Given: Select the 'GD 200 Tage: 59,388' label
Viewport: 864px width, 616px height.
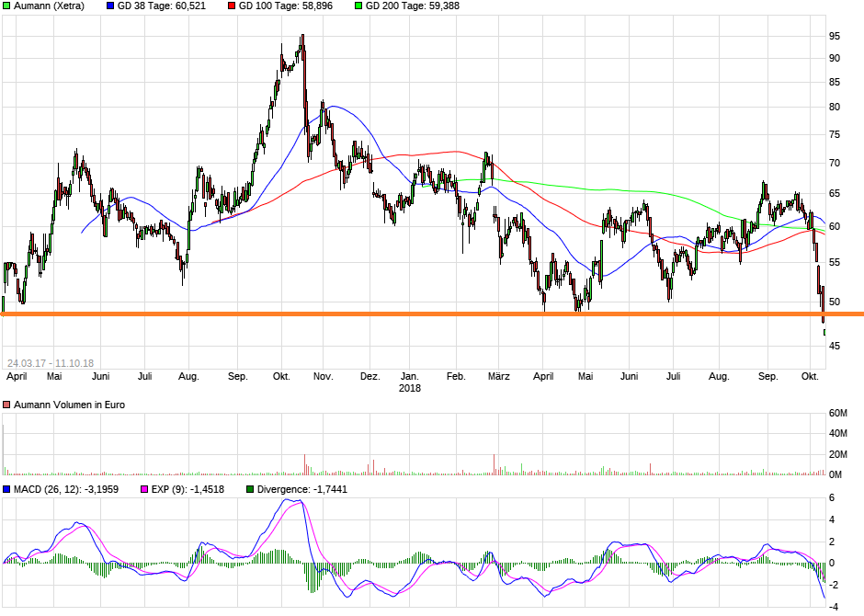Looking at the screenshot, I should click(412, 6).
